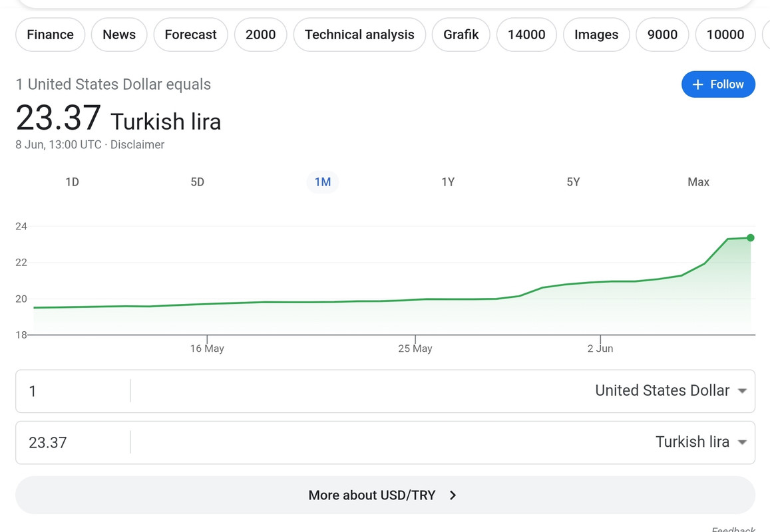Edit the Turkish lira amount field

(73, 443)
